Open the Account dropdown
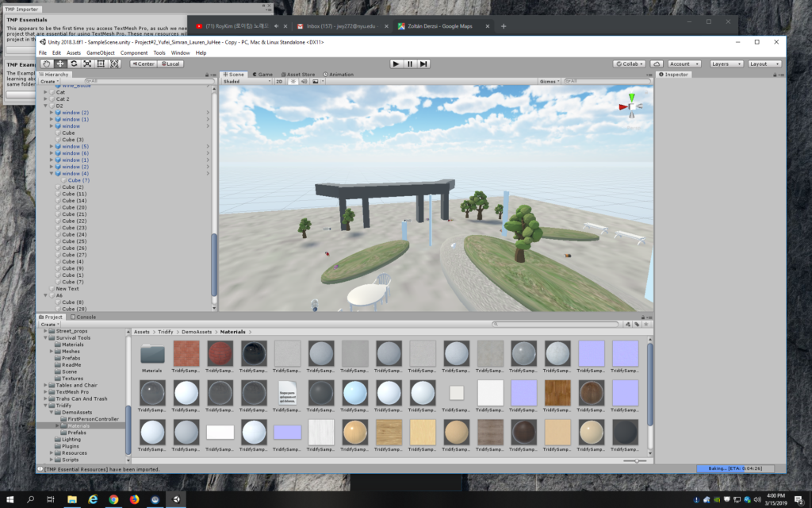812x508 pixels. click(x=684, y=63)
